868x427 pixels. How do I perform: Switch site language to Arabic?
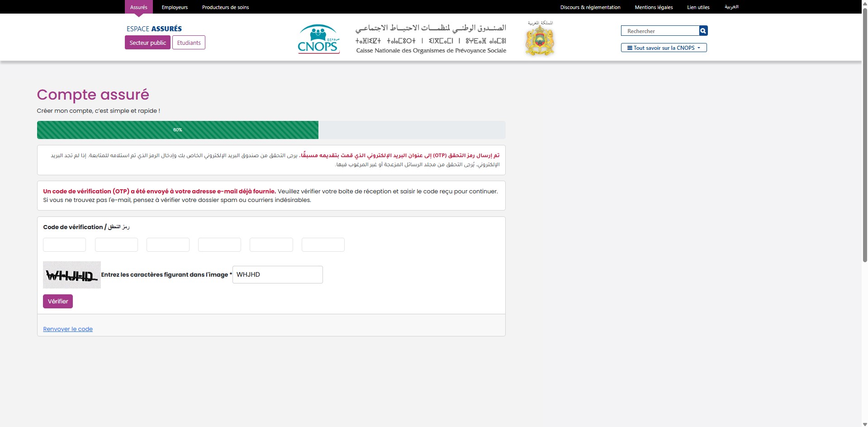731,7
